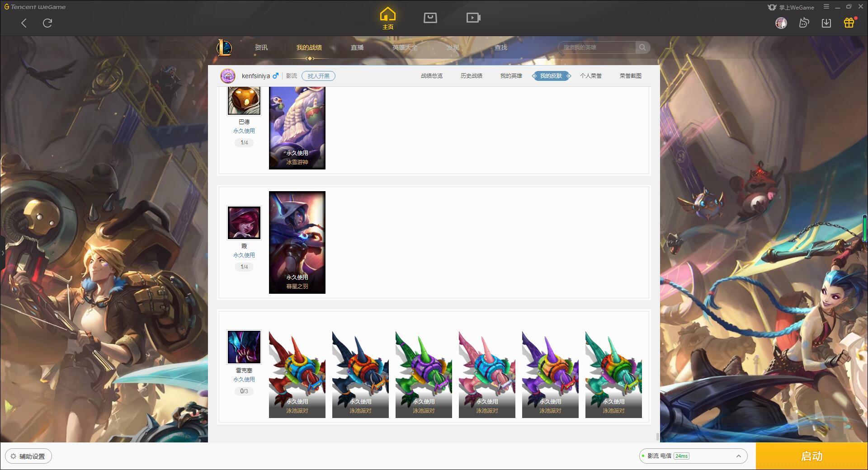Open the 我的英雄 sub-tab
This screenshot has height=470, width=868.
pyautogui.click(x=511, y=76)
